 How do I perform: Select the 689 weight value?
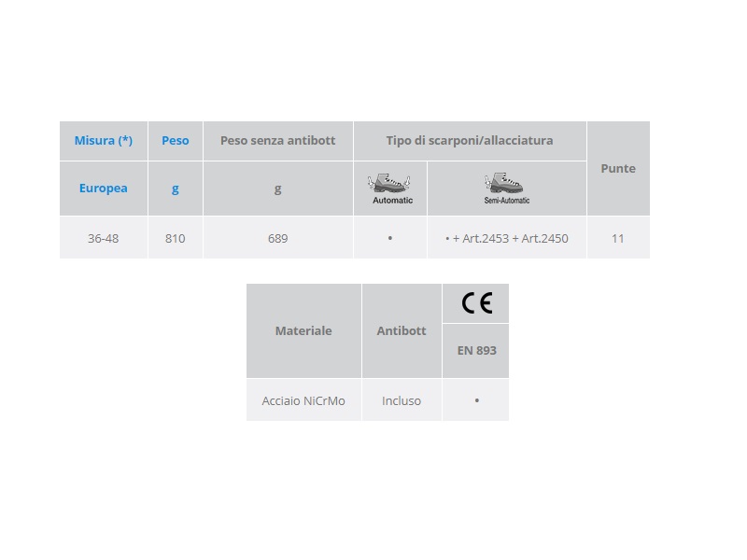[277, 238]
